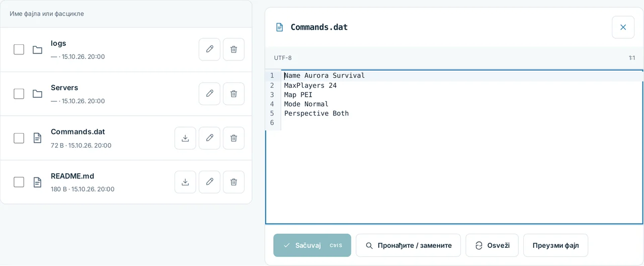Refresh file contents with Osveži
The image size is (644, 266).
(x=492, y=245)
